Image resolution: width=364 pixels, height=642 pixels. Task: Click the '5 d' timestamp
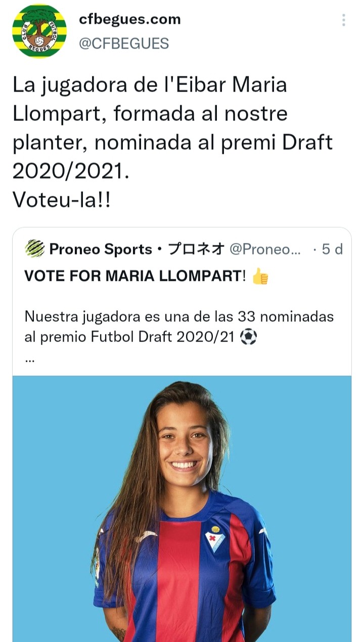pyautogui.click(x=332, y=249)
